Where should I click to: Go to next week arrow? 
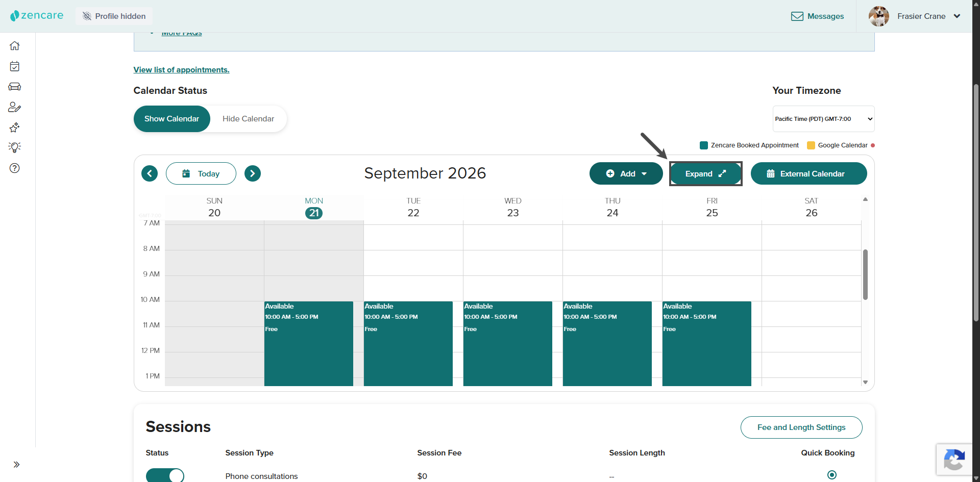tap(253, 173)
